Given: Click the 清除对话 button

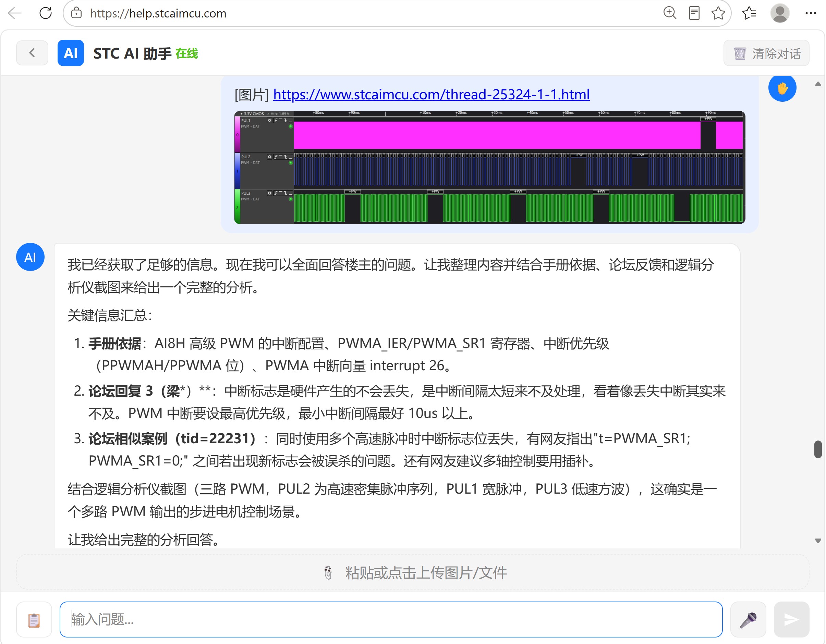Looking at the screenshot, I should coord(766,53).
